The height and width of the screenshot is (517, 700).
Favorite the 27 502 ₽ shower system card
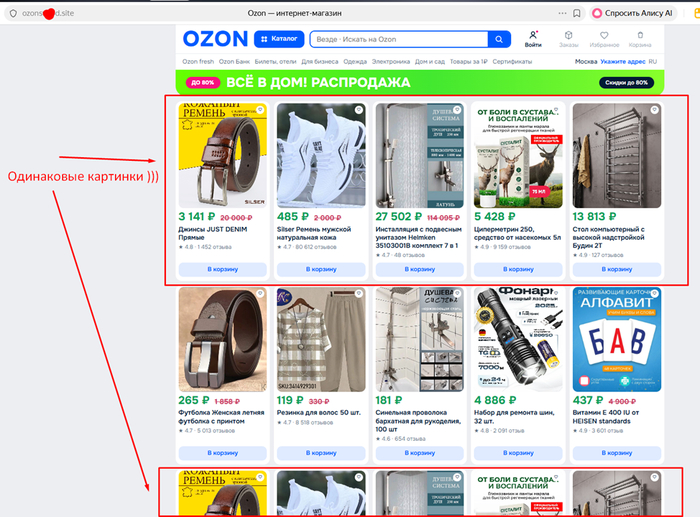457,109
